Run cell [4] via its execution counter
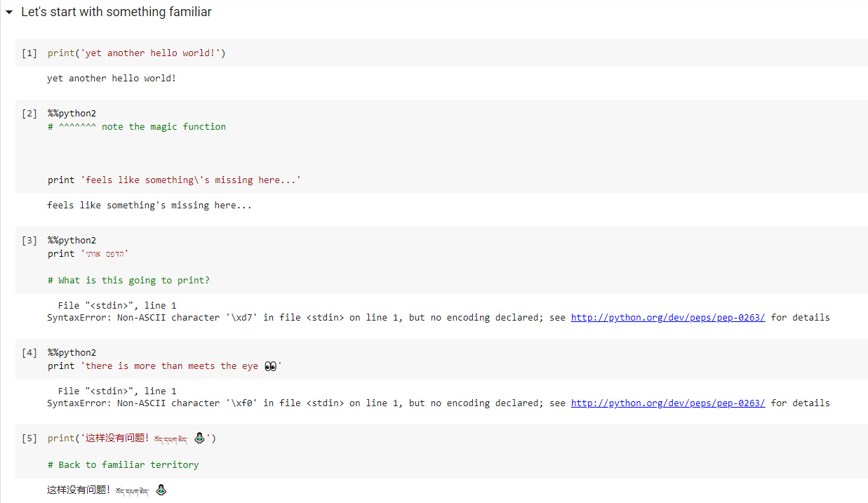This screenshot has height=503, width=868. (29, 353)
